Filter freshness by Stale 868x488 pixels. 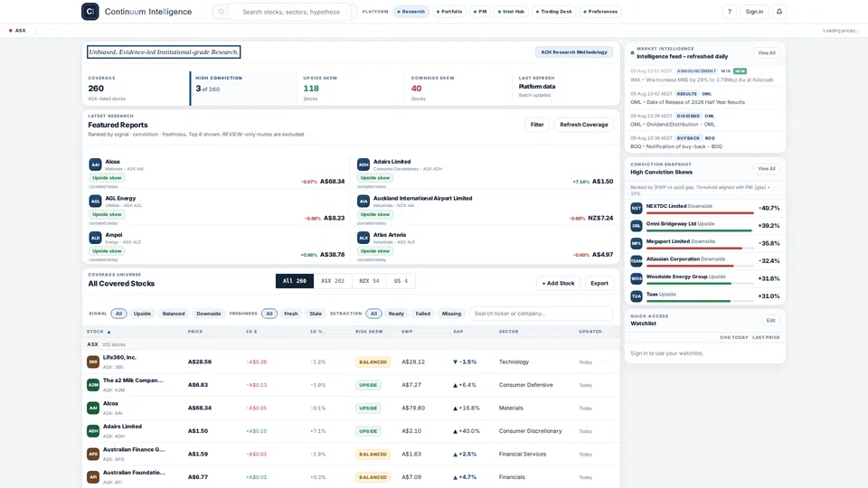click(x=316, y=314)
